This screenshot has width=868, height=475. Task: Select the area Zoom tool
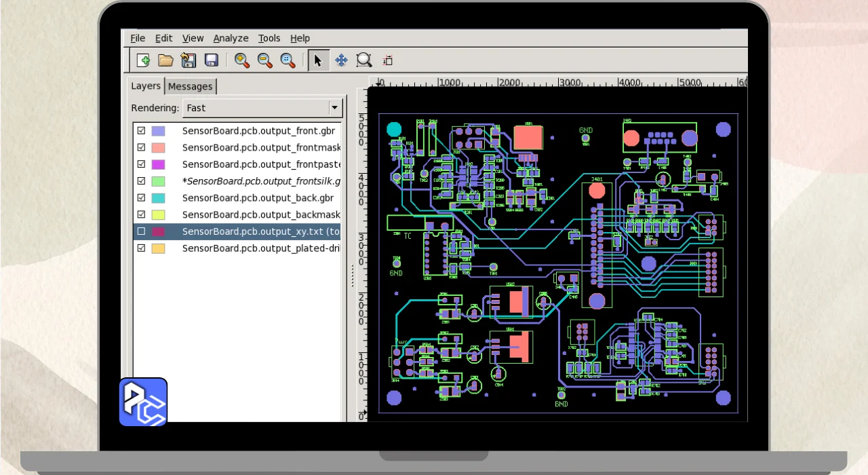[364, 60]
